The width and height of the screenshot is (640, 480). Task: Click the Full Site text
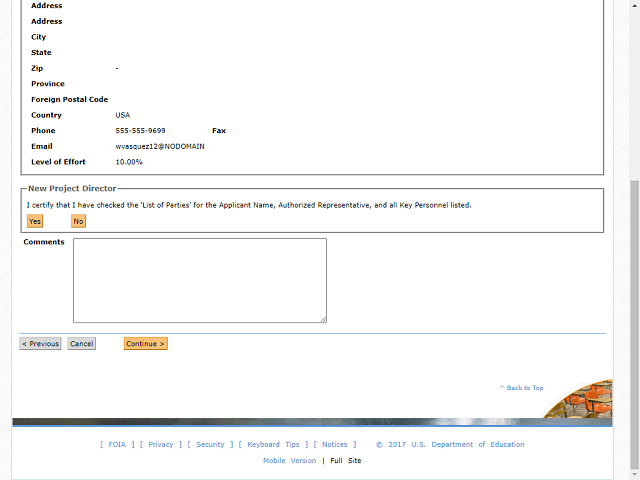pyautogui.click(x=346, y=460)
